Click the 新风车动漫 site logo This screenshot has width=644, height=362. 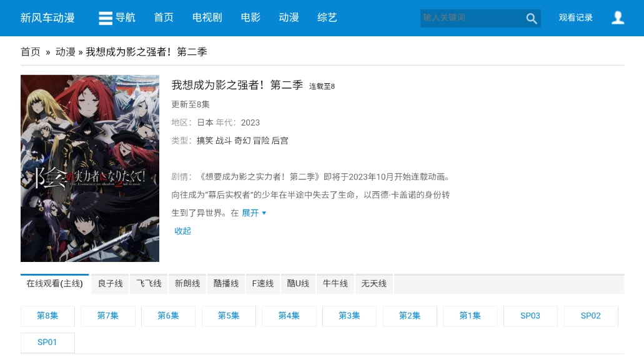point(47,18)
